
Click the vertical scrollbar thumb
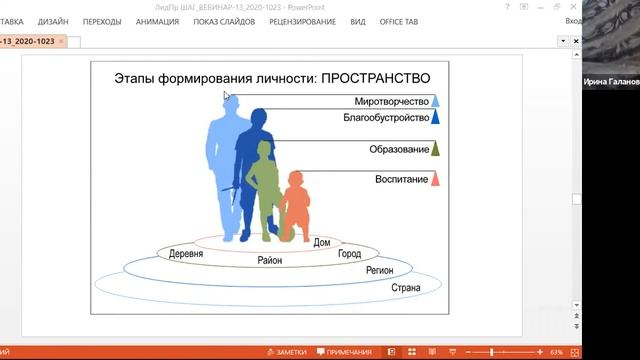pyautogui.click(x=576, y=199)
